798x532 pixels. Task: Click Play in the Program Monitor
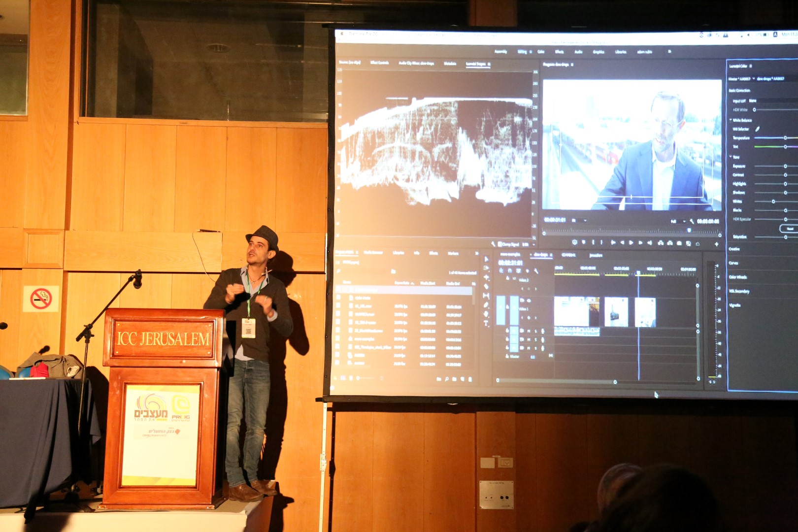tap(631, 242)
